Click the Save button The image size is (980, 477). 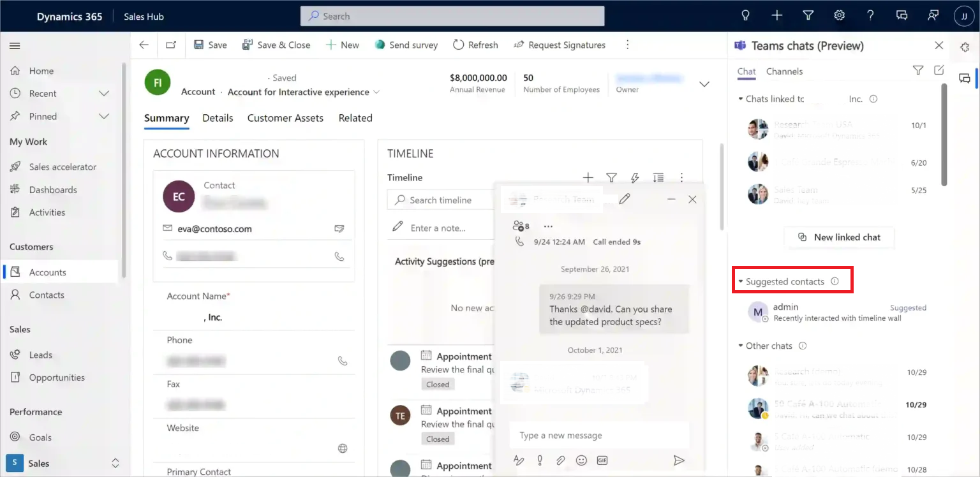tap(210, 45)
